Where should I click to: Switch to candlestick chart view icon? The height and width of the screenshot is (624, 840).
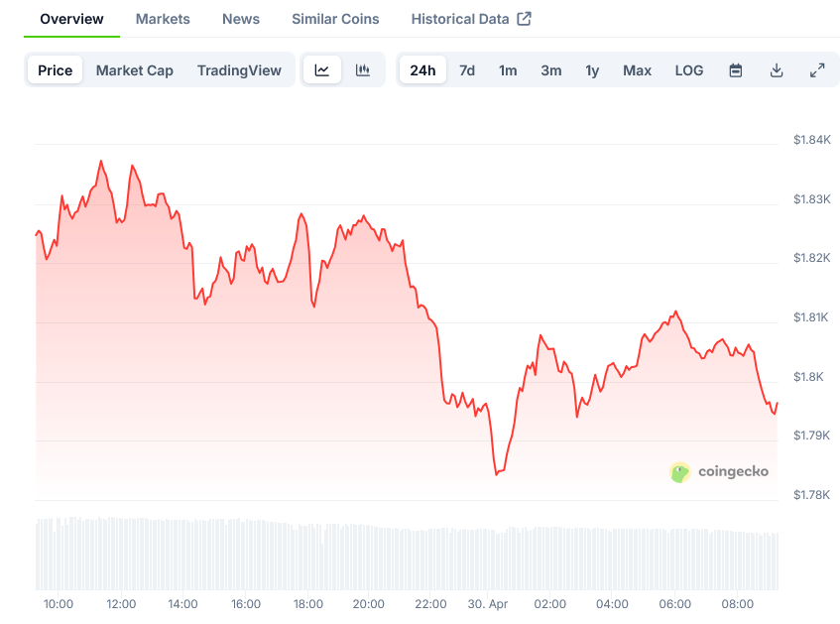[363, 70]
